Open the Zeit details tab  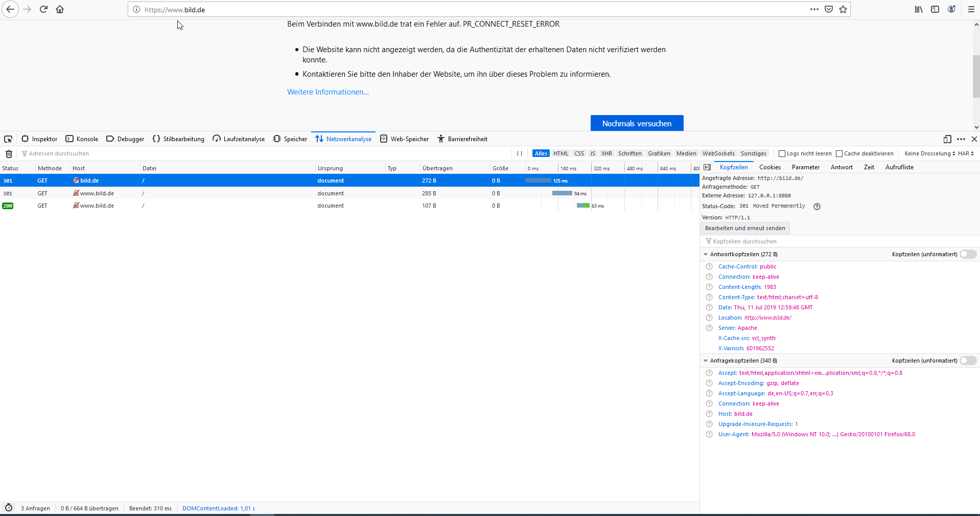click(x=869, y=167)
